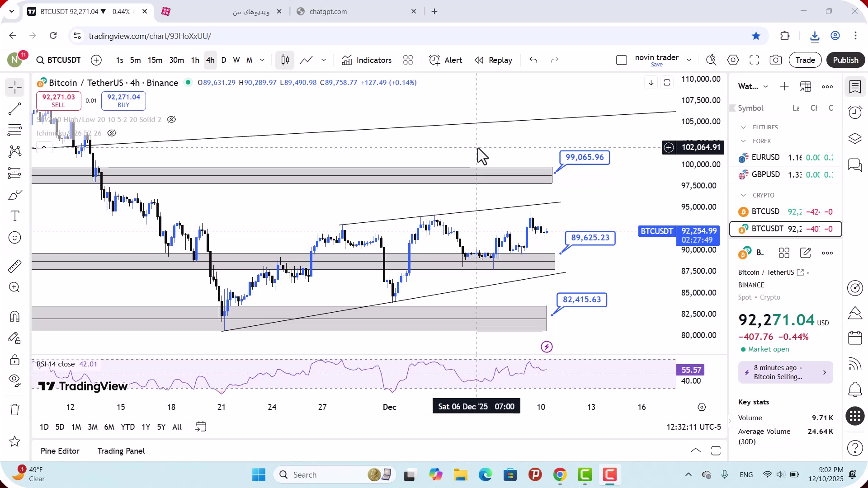Toggle magnet mode for drawings

pyautogui.click(x=14, y=316)
